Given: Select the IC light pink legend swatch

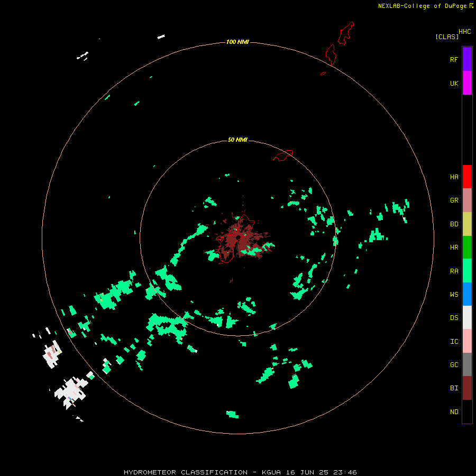Looking at the screenshot, I should point(467,341).
